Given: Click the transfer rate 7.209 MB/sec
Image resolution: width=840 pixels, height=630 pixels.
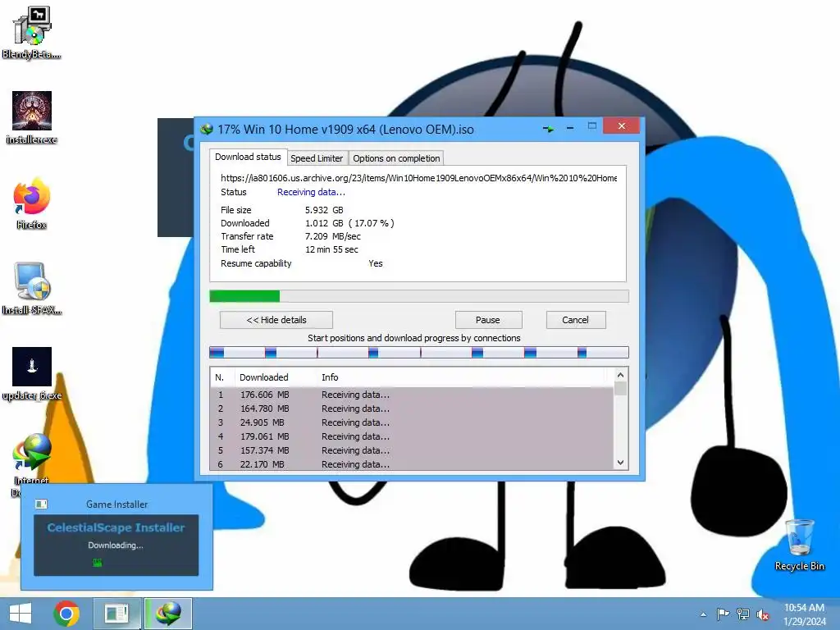Looking at the screenshot, I should click(x=333, y=236).
